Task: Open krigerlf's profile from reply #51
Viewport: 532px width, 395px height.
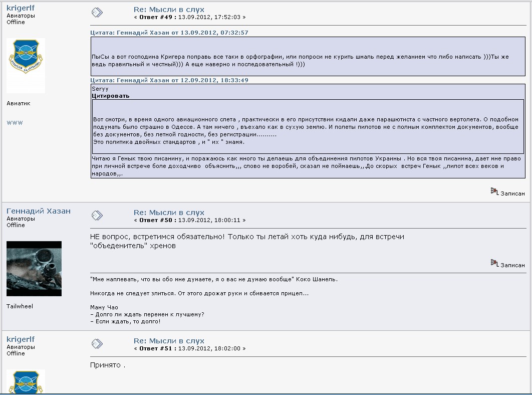Action: tap(21, 339)
